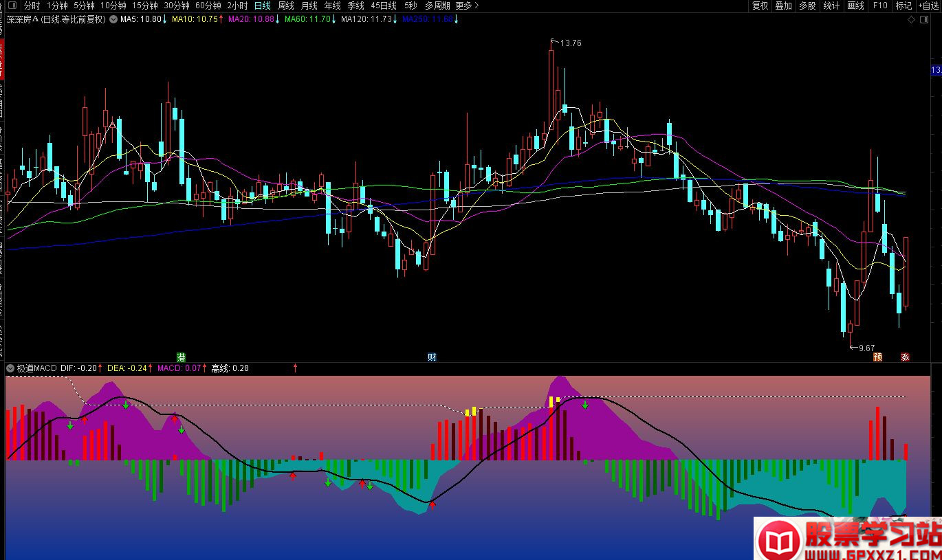Open the 多股 multi-stock view

click(x=807, y=5)
